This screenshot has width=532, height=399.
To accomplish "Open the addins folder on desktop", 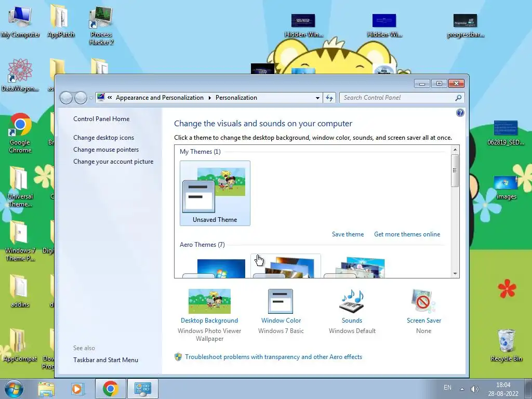I will point(20,291).
